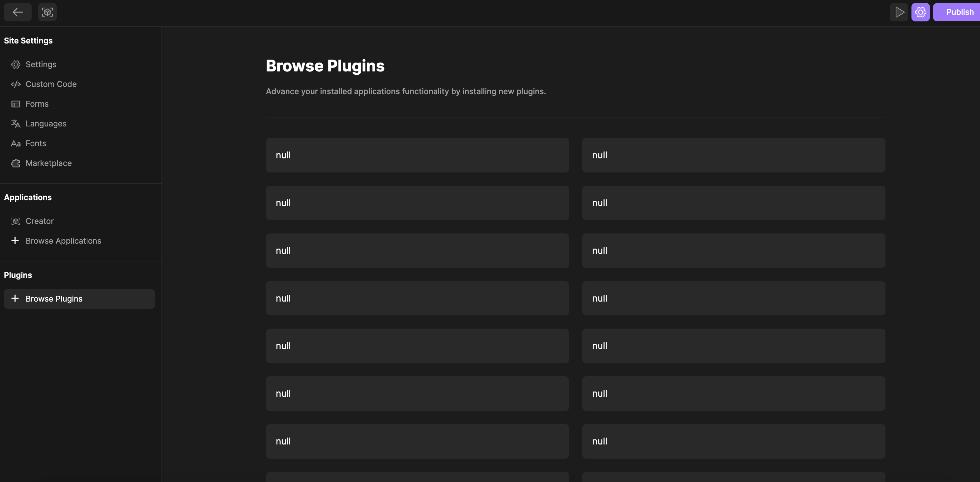
Task: Click the Languages translate icon
Action: [15, 124]
